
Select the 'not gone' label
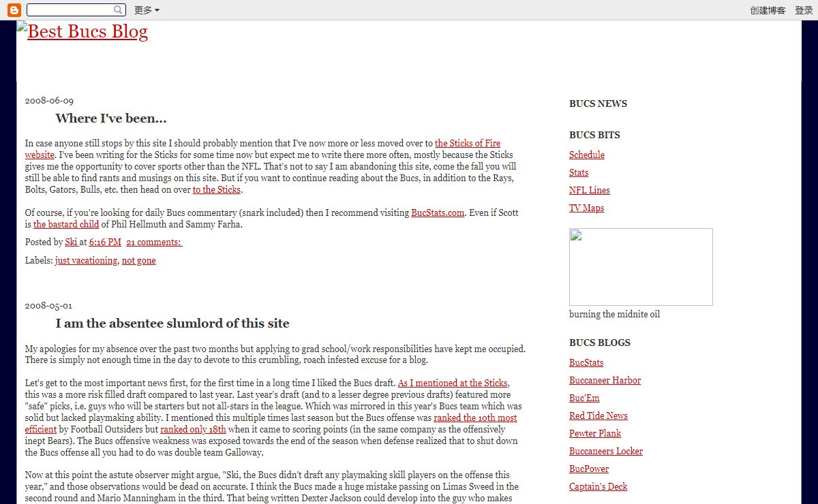(x=139, y=260)
